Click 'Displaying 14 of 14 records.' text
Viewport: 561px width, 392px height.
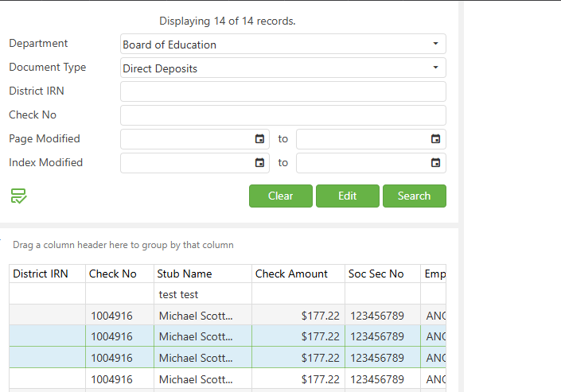click(228, 21)
